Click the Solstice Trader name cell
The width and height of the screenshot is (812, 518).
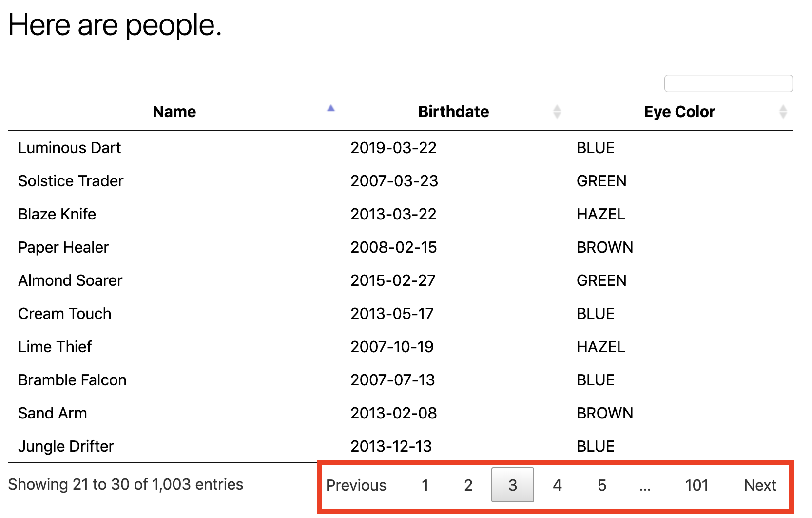pos(71,181)
